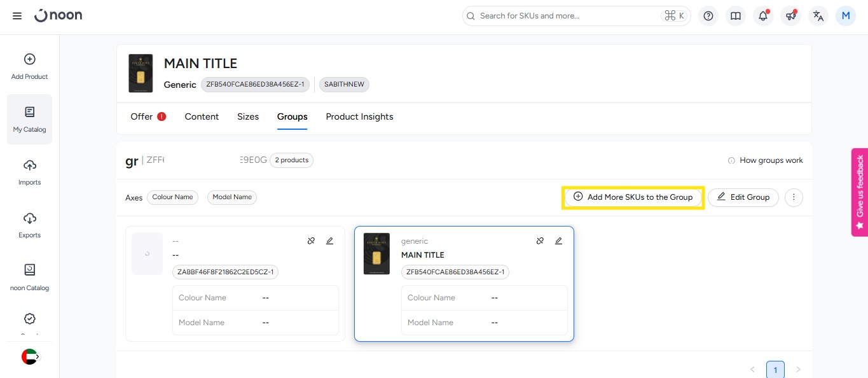
Task: Click the help question mark icon
Action: tap(708, 16)
